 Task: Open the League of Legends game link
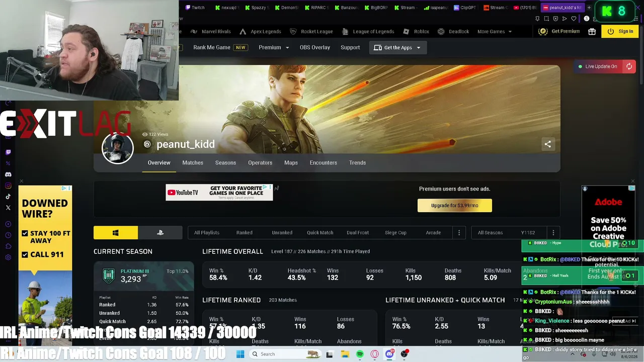tap(368, 31)
